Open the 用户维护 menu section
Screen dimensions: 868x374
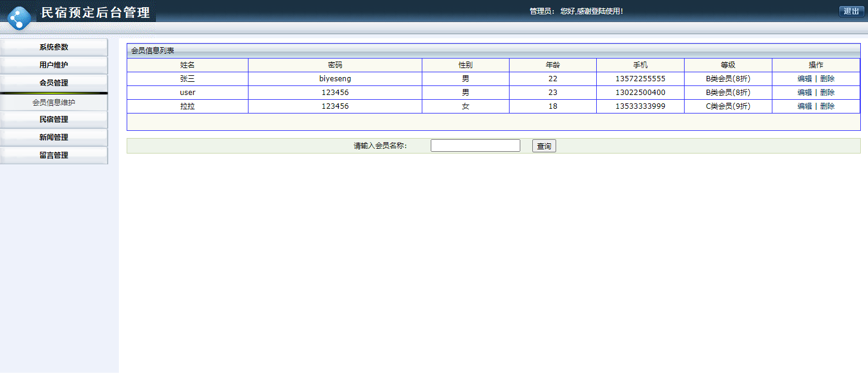tap(54, 66)
